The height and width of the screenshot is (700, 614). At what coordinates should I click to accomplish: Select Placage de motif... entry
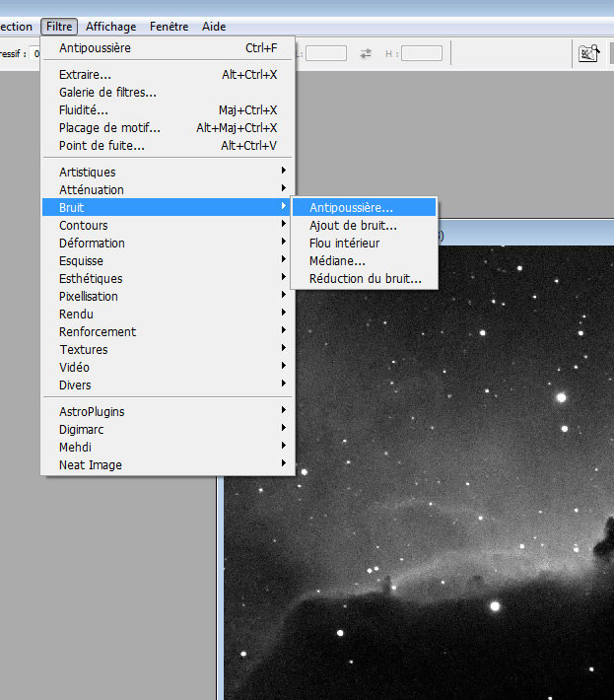click(x=168, y=128)
